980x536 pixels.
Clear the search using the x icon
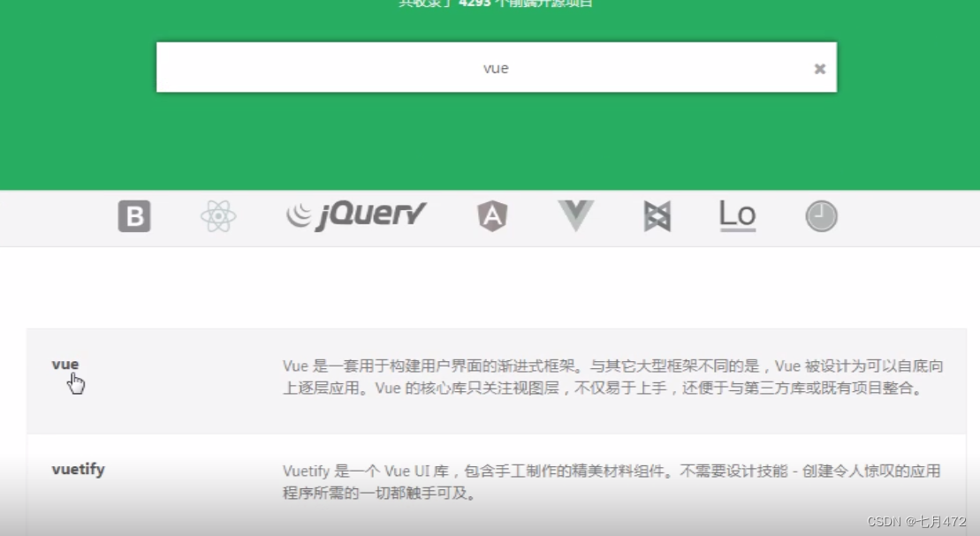click(819, 67)
